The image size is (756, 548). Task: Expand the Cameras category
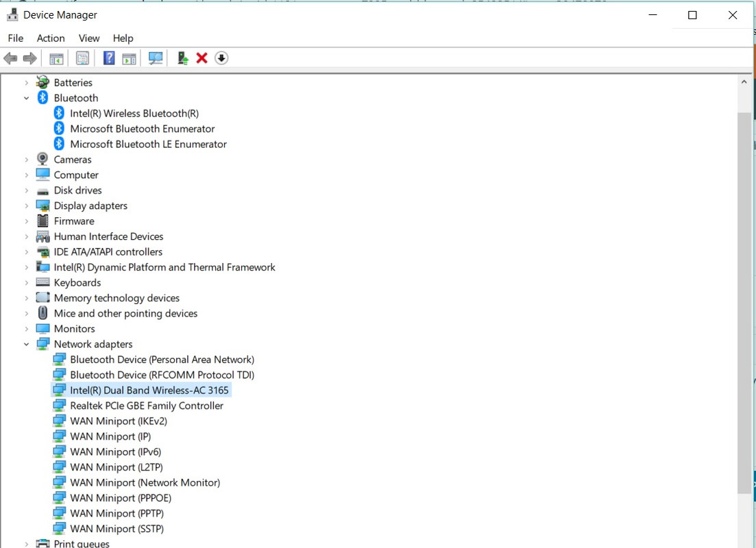tap(27, 160)
